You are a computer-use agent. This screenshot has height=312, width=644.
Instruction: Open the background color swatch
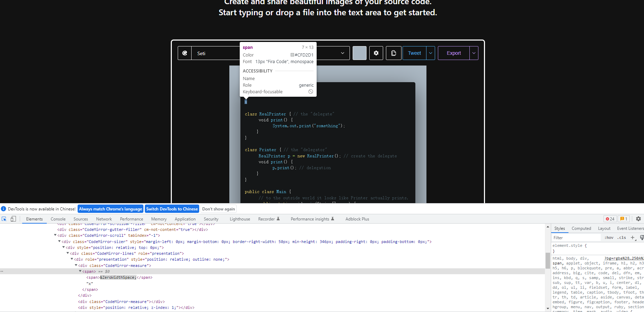(360, 53)
